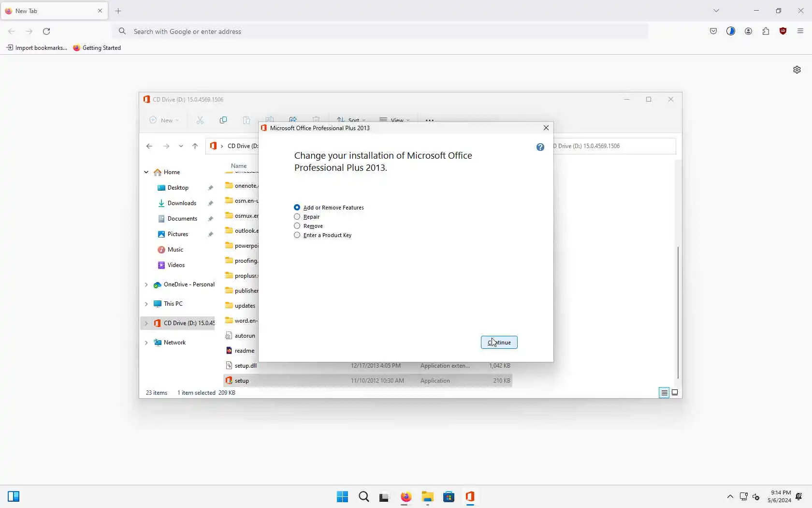Open the Getting Started bookmark
The image size is (812, 508).
(97, 48)
